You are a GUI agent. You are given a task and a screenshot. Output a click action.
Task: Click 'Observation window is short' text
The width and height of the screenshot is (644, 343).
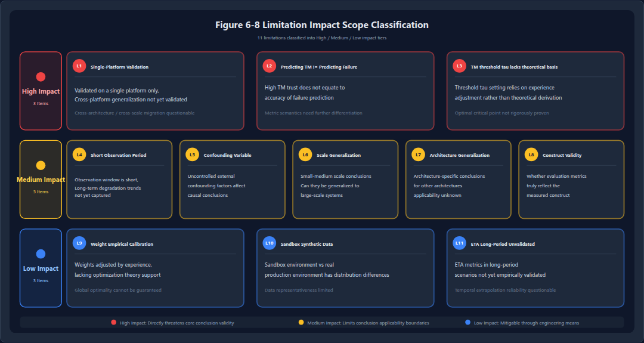106,180
